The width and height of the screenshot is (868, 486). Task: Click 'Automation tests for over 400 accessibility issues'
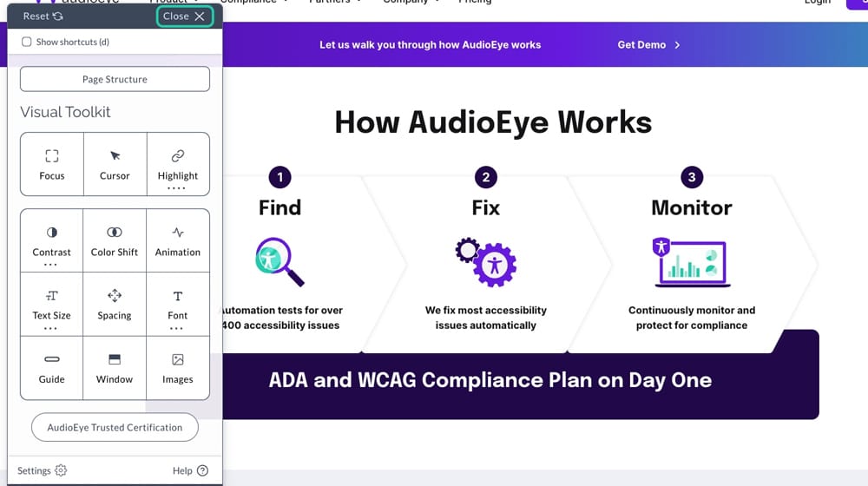tap(281, 318)
